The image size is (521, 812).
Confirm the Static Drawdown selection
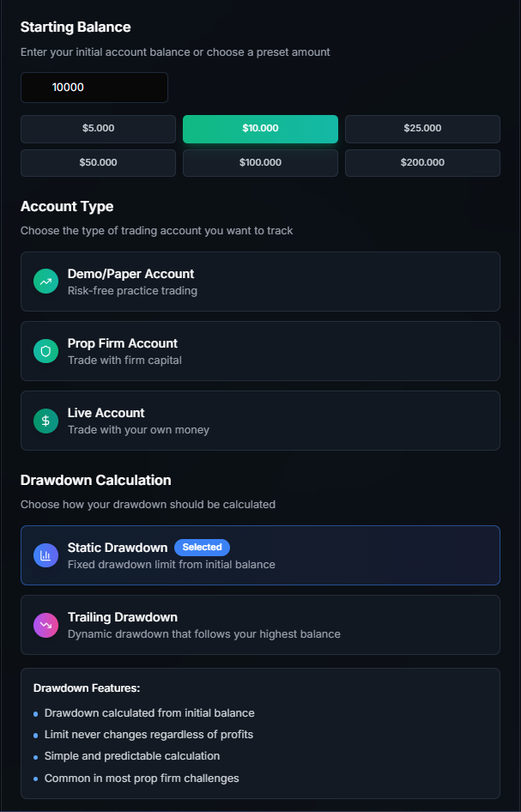[260, 555]
